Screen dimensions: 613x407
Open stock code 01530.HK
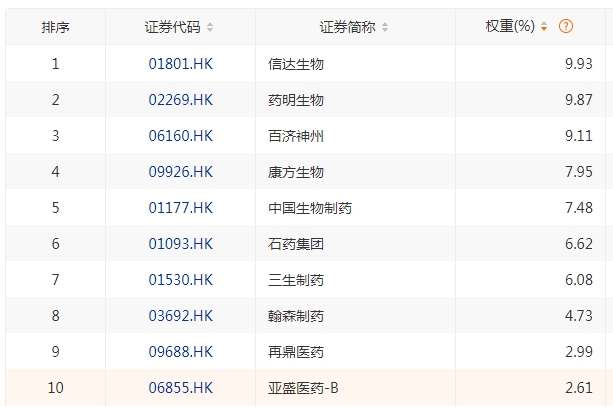(181, 280)
